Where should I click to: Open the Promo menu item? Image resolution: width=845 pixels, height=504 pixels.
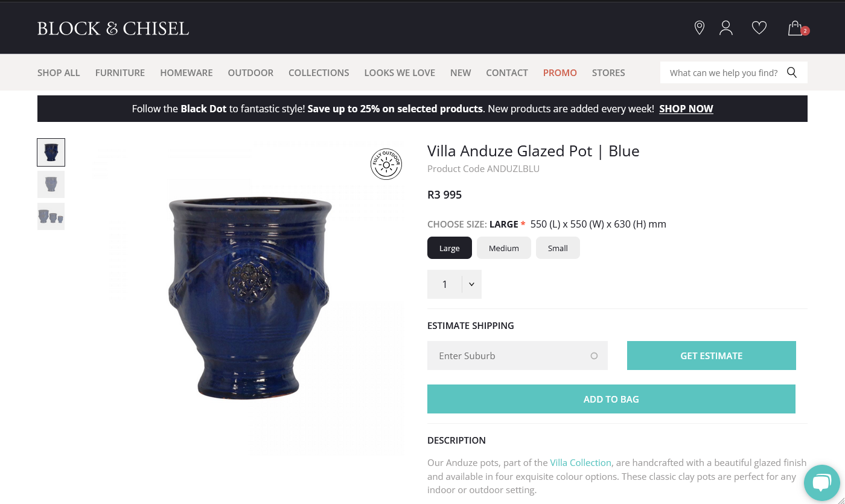tap(560, 72)
